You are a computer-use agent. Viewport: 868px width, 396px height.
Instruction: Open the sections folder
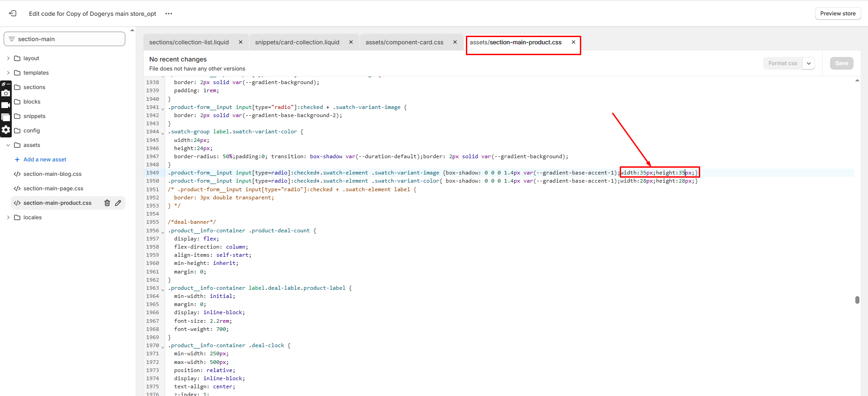34,87
